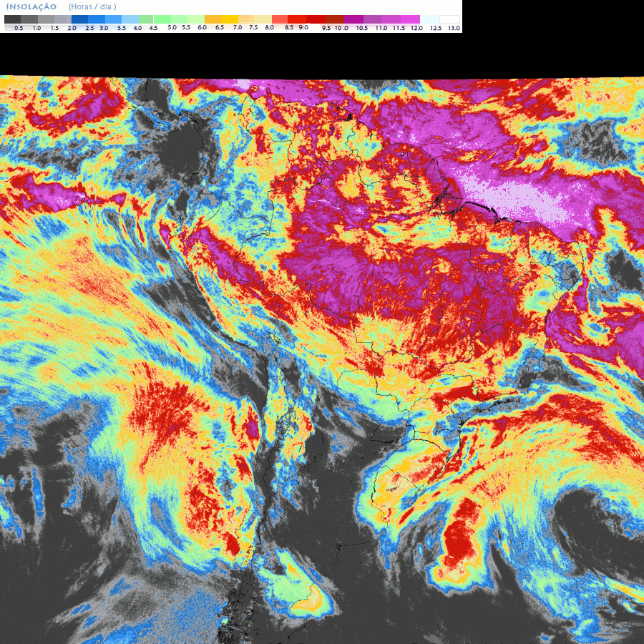Click the 12.0 legend value
The width and height of the screenshot is (644, 644).
click(x=417, y=28)
